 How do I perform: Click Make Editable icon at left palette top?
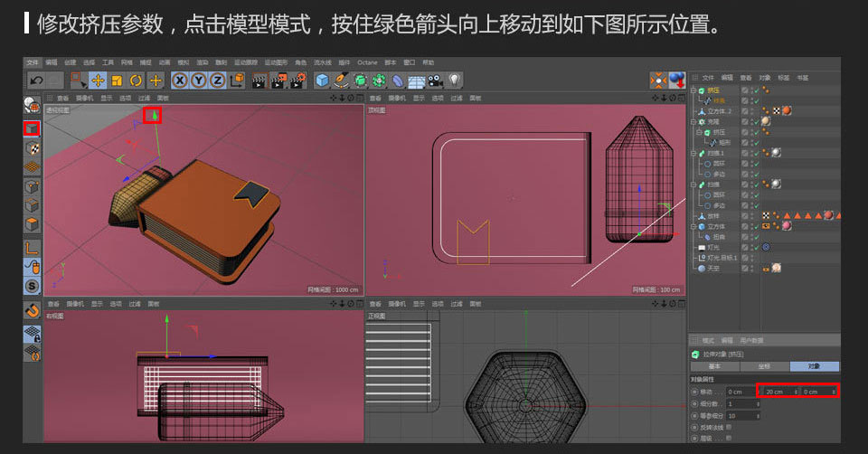(x=33, y=105)
